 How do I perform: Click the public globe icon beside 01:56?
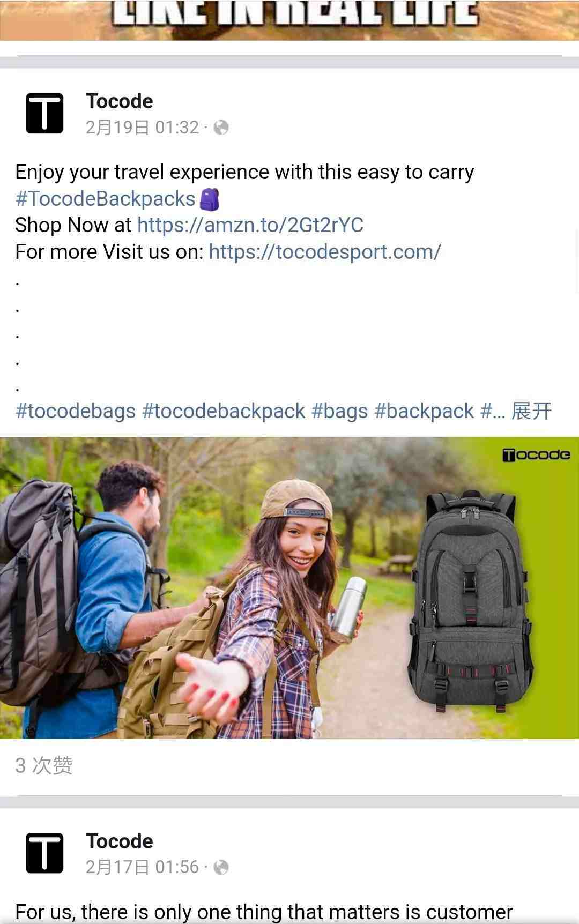tap(221, 867)
